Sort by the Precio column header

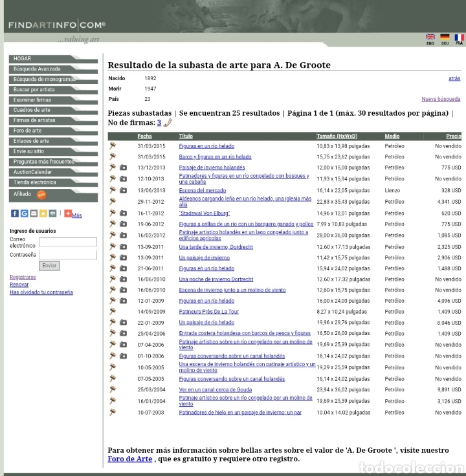(454, 136)
